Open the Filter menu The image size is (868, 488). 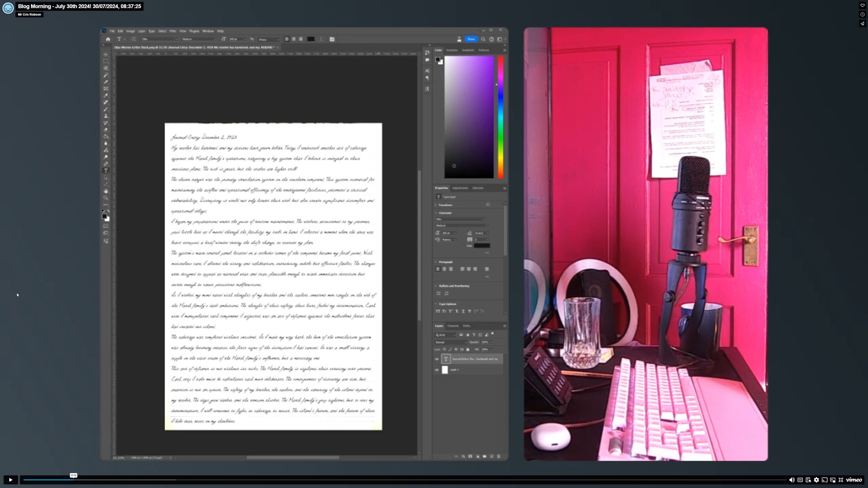click(173, 31)
